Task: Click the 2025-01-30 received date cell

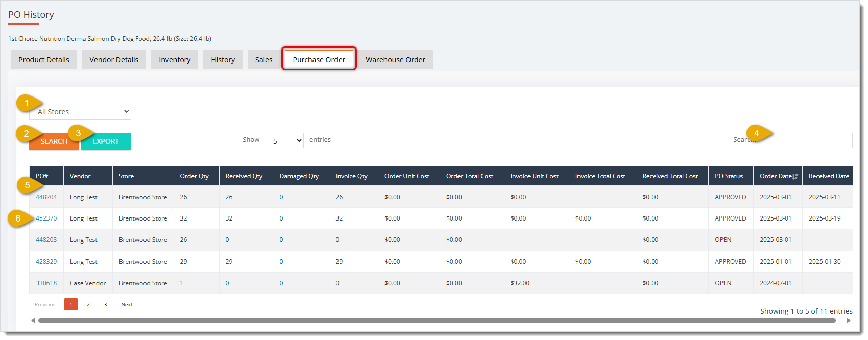Action: coord(828,262)
